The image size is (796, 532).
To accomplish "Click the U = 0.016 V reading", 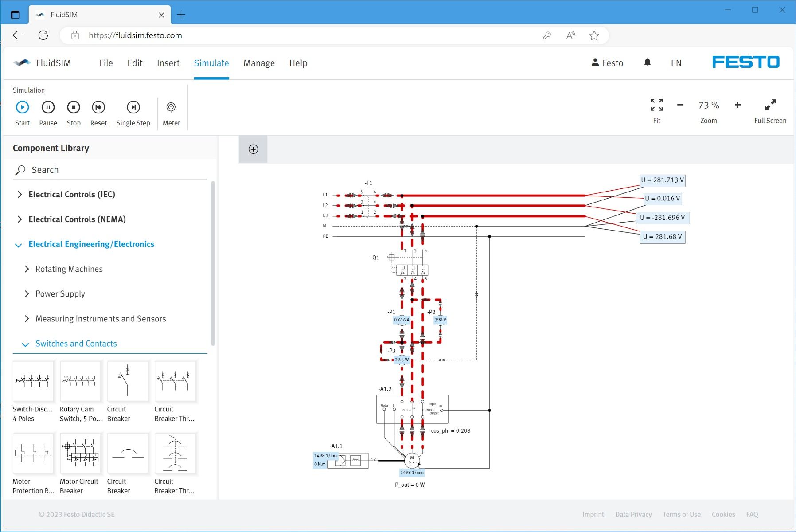I will (662, 199).
